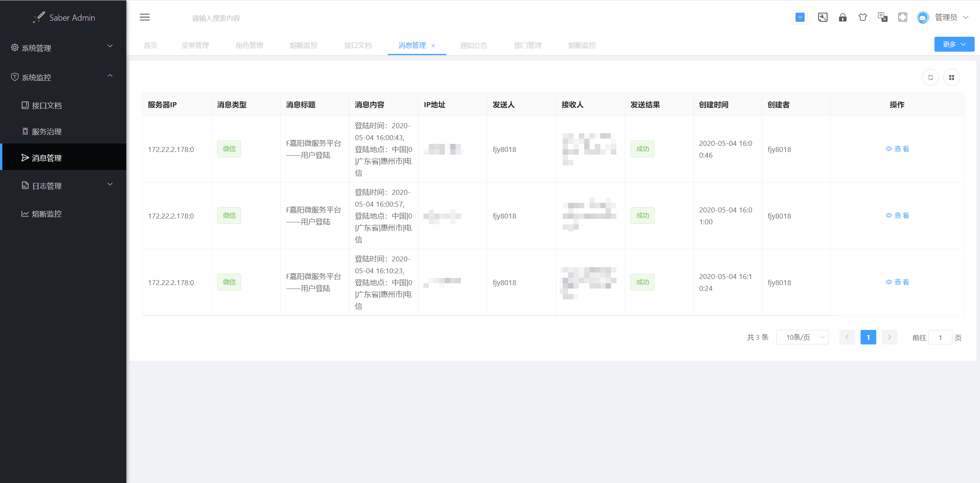Collapse sidebar with hamburger icon
Image resolution: width=980 pixels, height=483 pixels.
pos(145,17)
